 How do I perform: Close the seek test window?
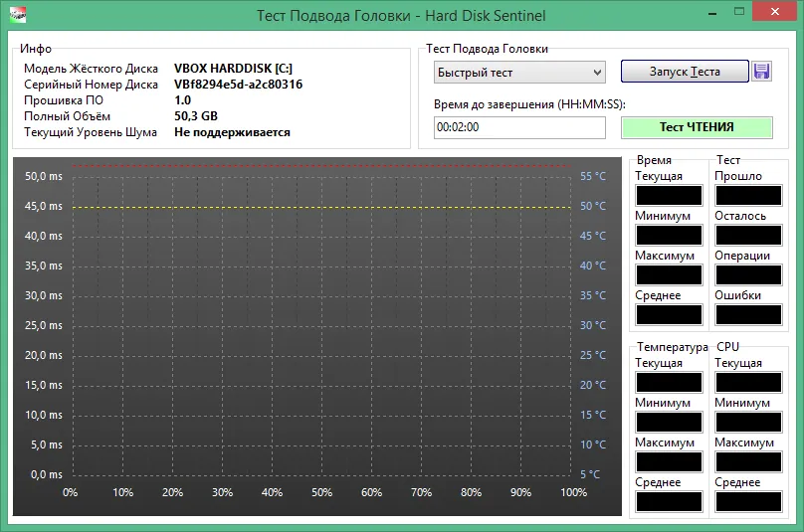775,11
